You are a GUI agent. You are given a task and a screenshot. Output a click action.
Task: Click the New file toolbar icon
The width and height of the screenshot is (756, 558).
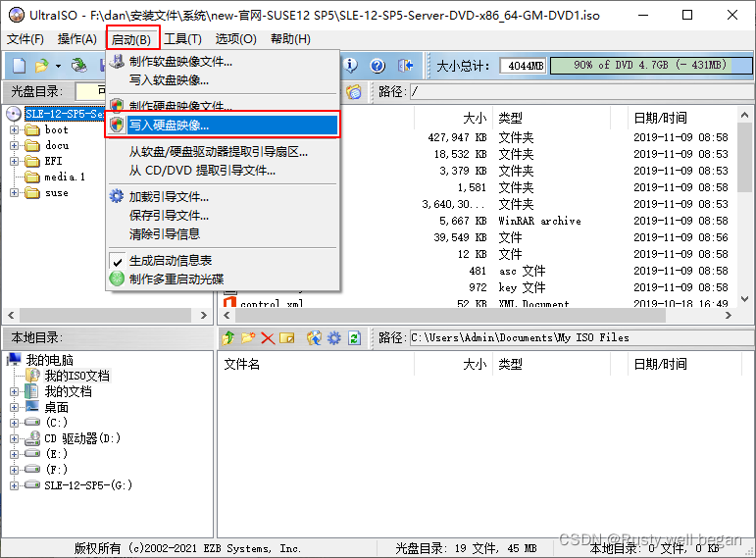19,65
